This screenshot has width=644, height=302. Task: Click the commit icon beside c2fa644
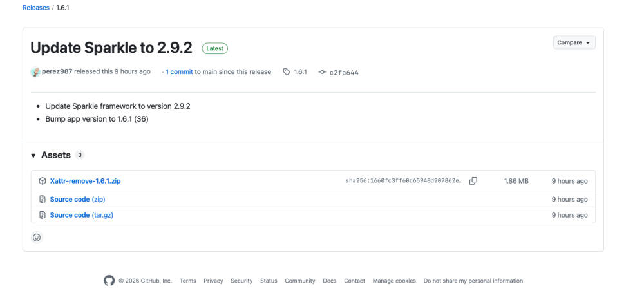pos(323,72)
